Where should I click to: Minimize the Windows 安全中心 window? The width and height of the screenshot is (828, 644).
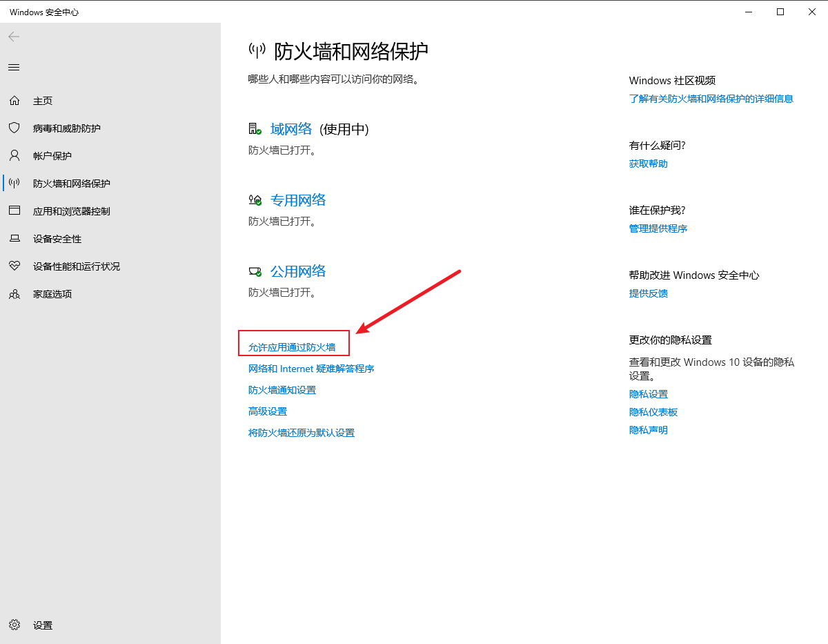pos(749,12)
